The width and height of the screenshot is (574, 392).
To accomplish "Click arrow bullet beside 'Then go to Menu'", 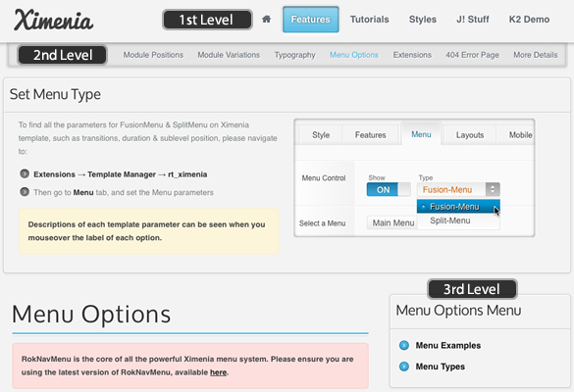I will pos(25,192).
